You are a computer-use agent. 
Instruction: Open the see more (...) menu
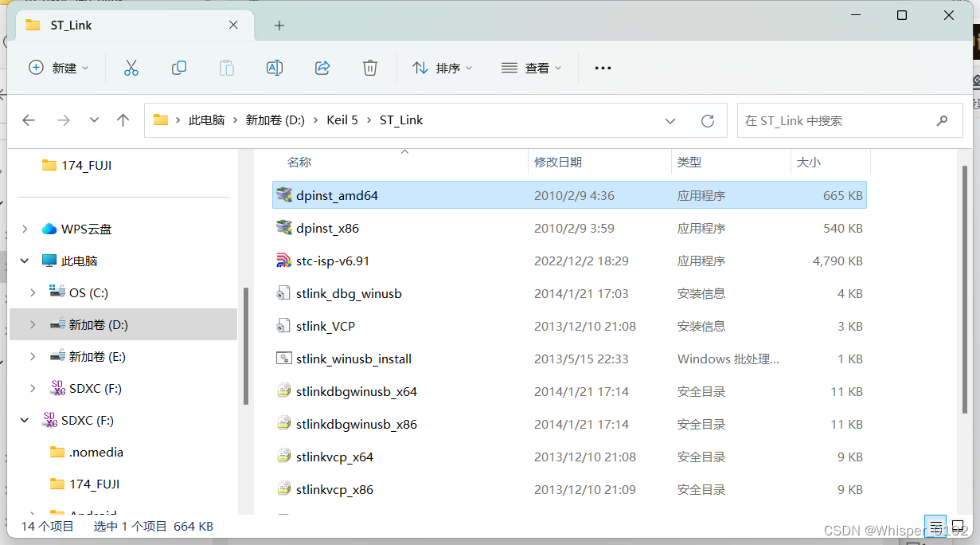[x=603, y=68]
